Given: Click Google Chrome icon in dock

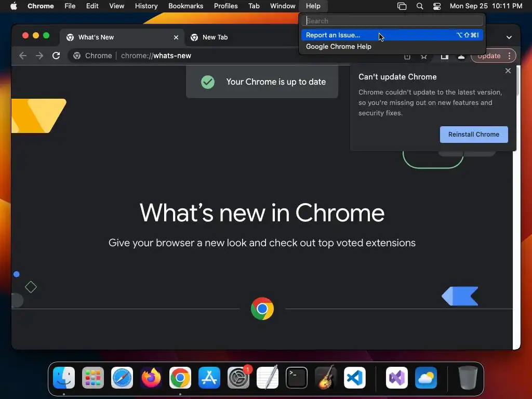Looking at the screenshot, I should pos(180,378).
